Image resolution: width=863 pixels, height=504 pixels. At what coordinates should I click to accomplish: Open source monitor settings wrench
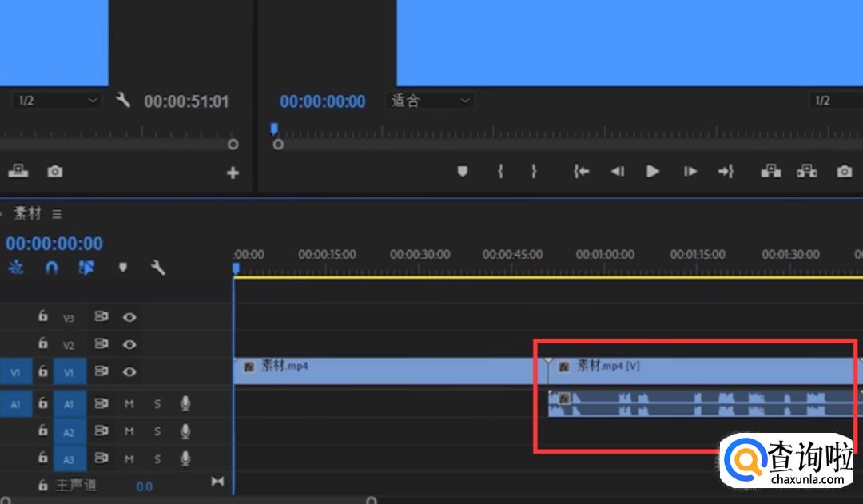pos(122,101)
